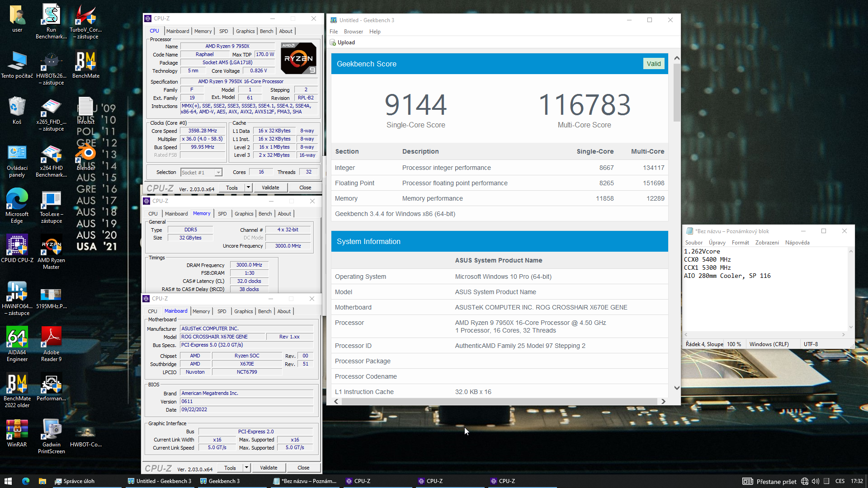Click Geekbench scroll down arrow

[676, 388]
